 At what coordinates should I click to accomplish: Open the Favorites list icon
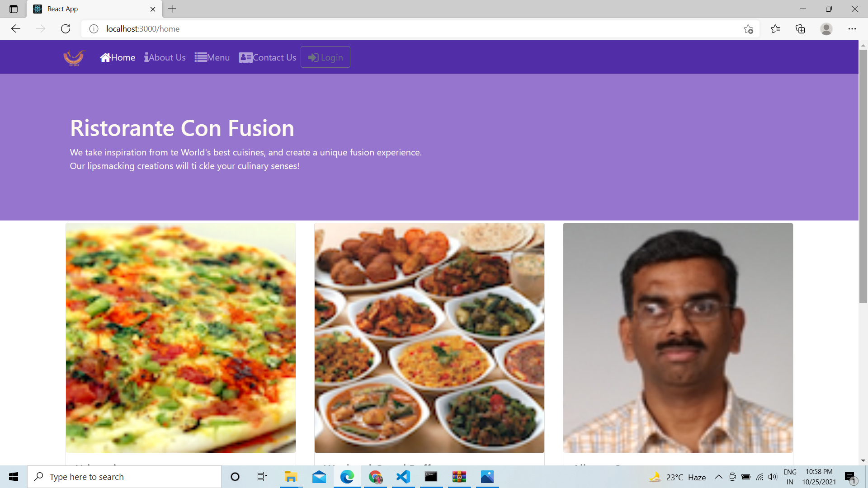775,29
